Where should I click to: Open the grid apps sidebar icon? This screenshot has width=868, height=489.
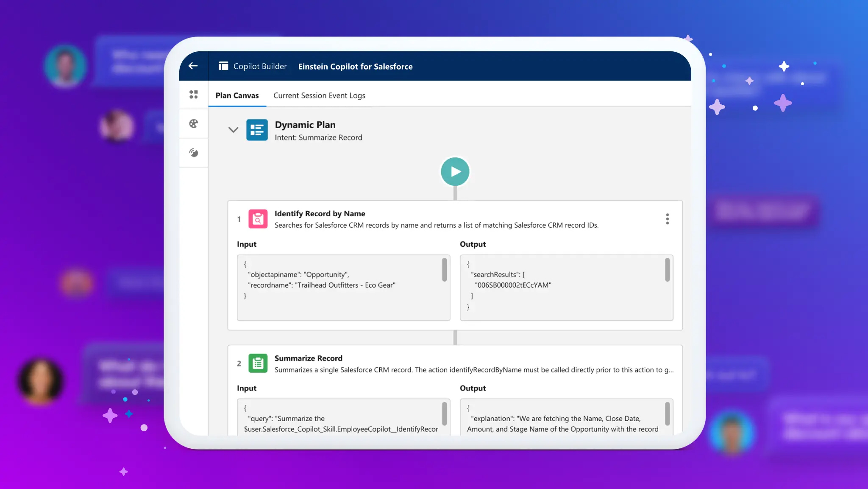[x=194, y=95]
